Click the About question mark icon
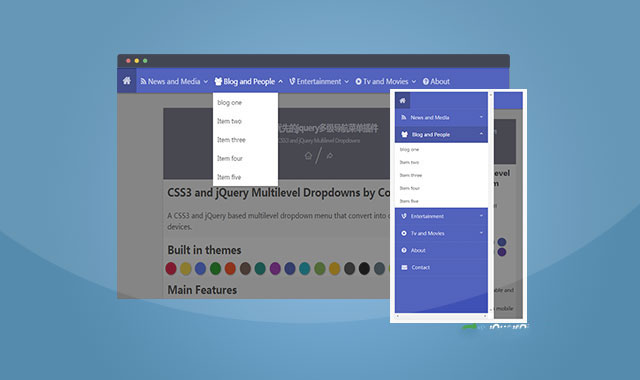 pos(426,82)
